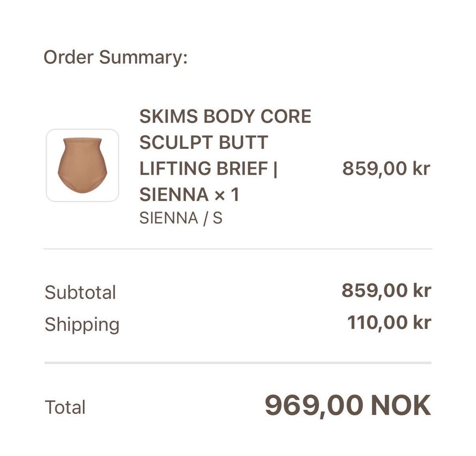476x456 pixels.
Task: Click the SKIMS BODY CORE product title
Action: [x=225, y=155]
